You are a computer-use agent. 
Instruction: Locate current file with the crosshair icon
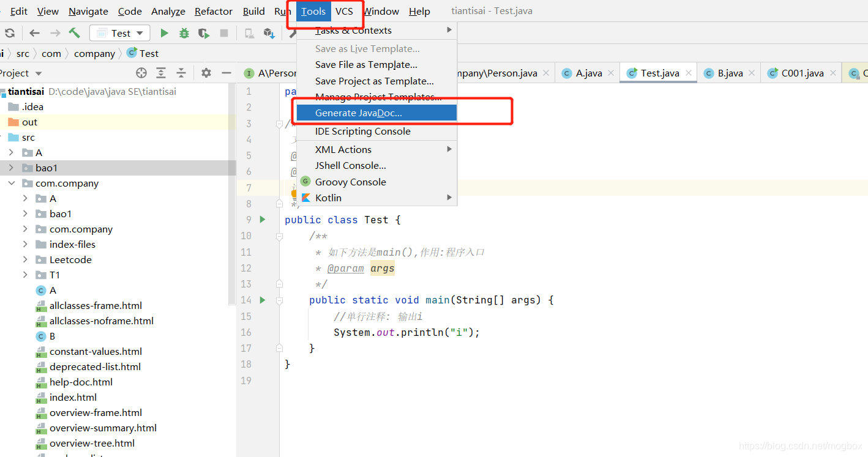(141, 73)
